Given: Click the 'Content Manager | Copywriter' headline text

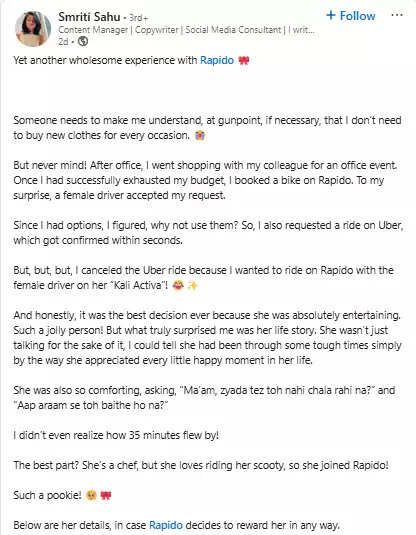Looking at the screenshot, I should (186, 30).
